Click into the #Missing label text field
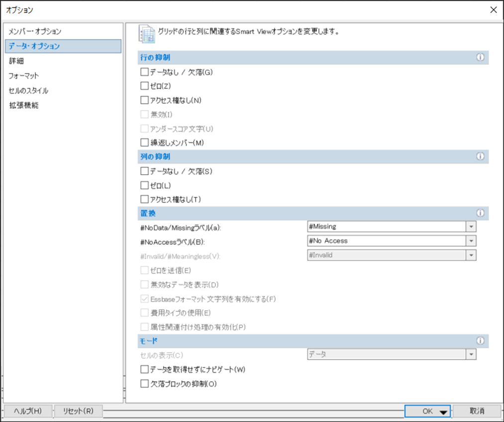Screen dimensions: 504x422 386,227
